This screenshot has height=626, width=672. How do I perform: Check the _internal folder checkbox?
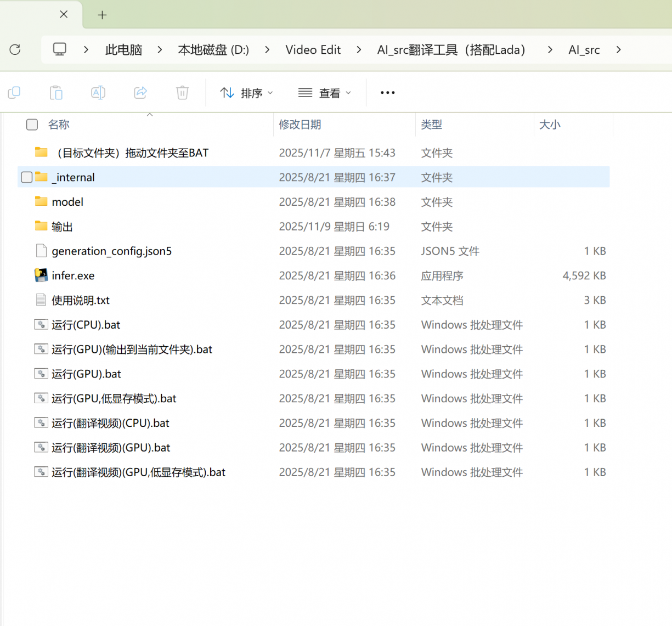tap(26, 177)
